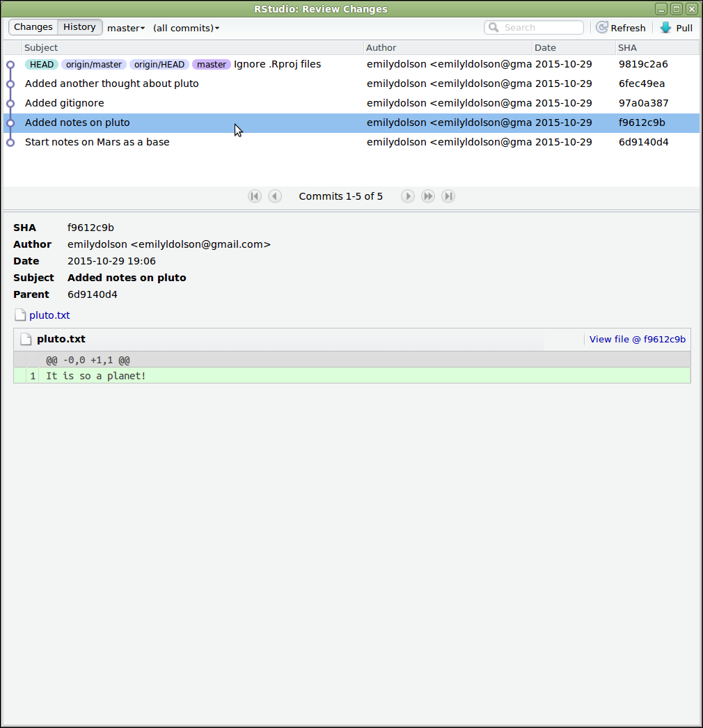Select the Start notes on Mars commit row

[x=97, y=142]
